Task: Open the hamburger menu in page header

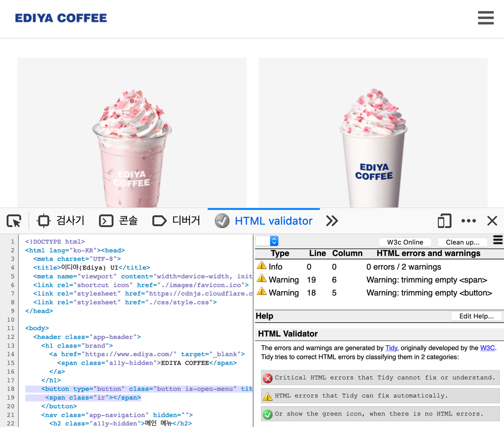Action: click(486, 18)
